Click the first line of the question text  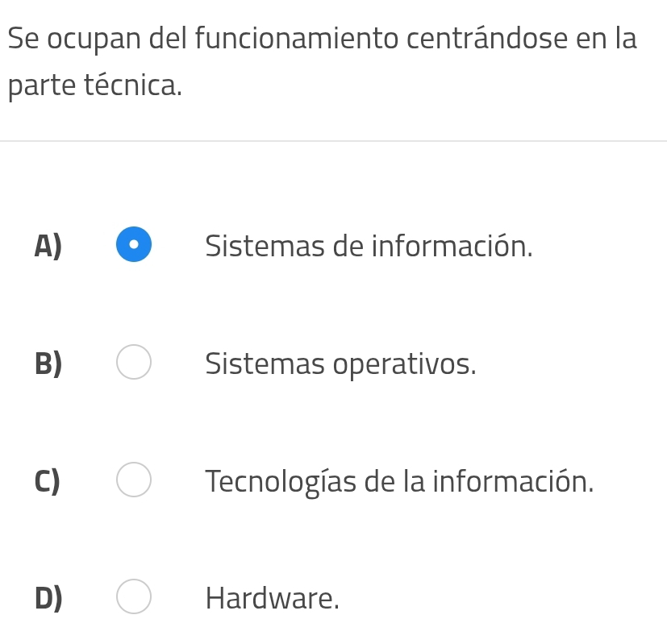[323, 39]
